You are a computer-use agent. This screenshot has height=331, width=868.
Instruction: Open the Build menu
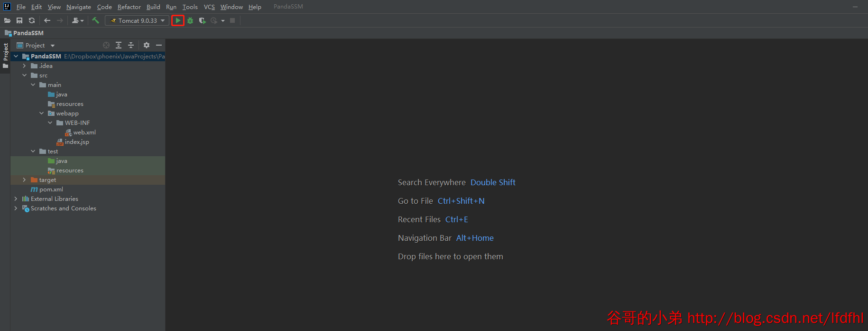coord(153,7)
